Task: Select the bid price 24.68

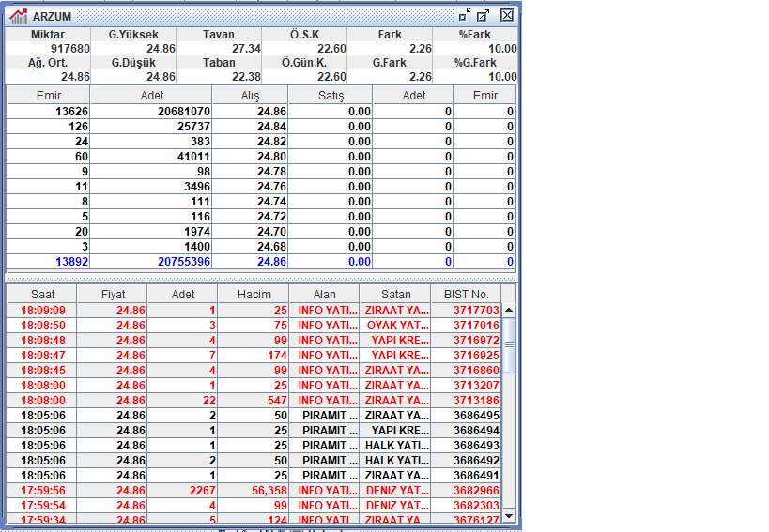Action: point(271,247)
